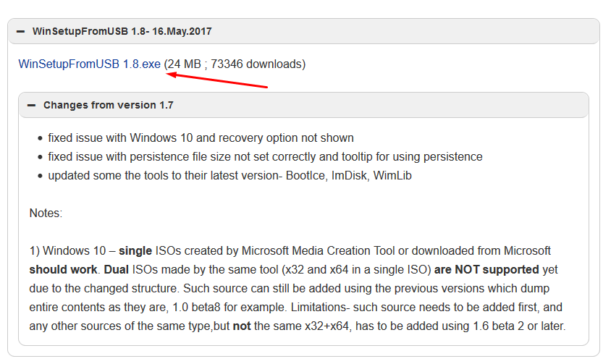The height and width of the screenshot is (364, 611).
Task: Click the persistence file size fix bullet
Action: (x=265, y=156)
